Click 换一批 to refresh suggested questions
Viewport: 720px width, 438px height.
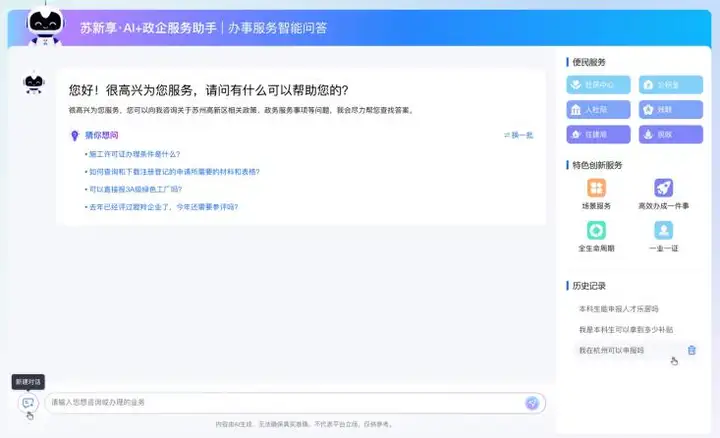click(x=518, y=135)
